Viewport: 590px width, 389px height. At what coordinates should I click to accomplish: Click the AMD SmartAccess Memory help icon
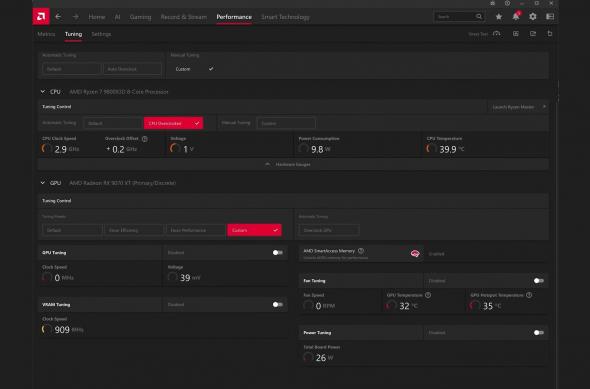pyautogui.click(x=361, y=251)
